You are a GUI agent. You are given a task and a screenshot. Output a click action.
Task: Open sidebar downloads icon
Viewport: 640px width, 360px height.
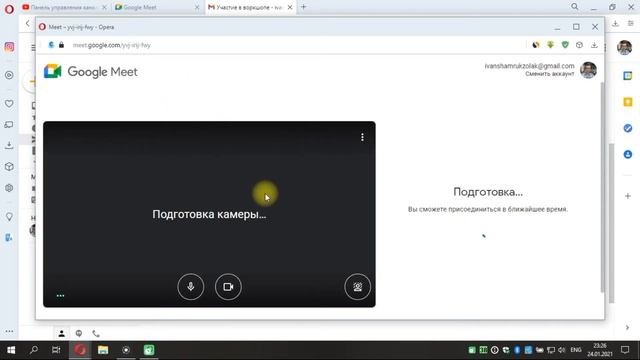pyautogui.click(x=9, y=145)
